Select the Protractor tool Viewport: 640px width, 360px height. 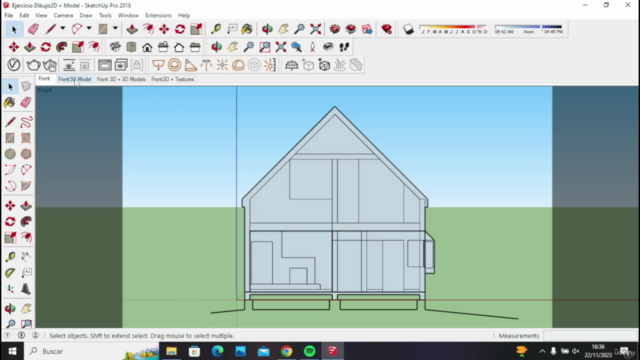pyautogui.click(x=10, y=272)
